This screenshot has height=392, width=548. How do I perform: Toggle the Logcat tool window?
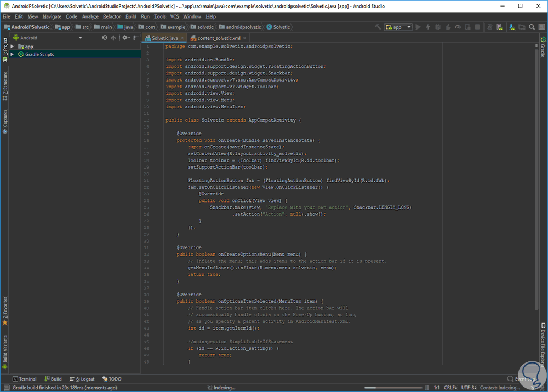[x=82, y=379]
